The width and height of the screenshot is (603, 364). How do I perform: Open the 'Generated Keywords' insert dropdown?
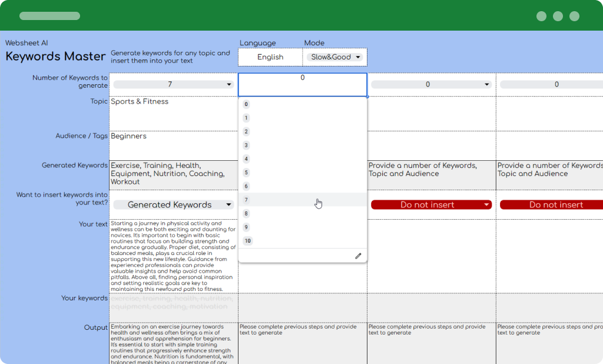pos(173,204)
